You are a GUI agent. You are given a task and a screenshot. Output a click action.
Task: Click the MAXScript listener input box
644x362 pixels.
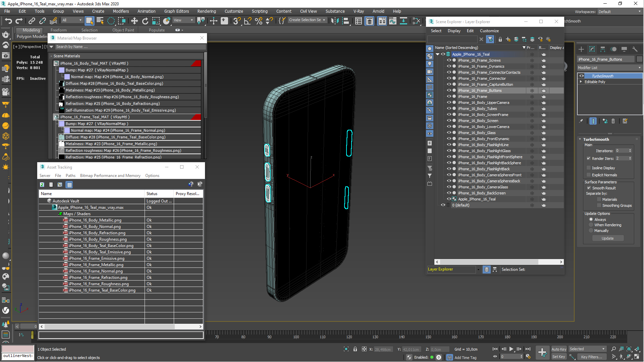[17, 356]
